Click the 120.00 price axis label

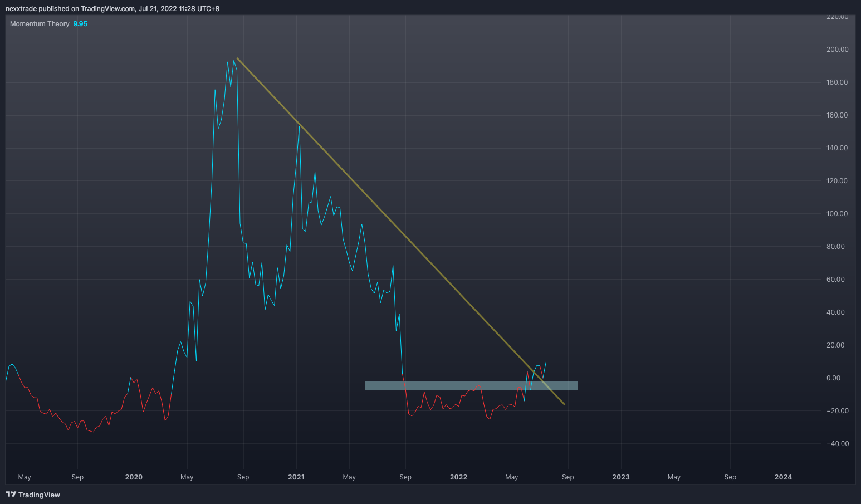pyautogui.click(x=837, y=181)
